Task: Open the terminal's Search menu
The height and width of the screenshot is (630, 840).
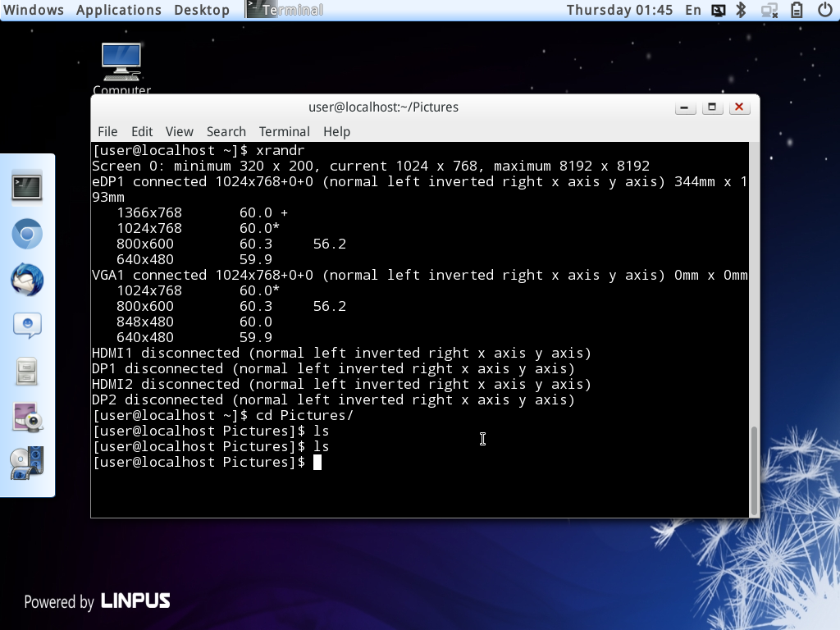Action: click(x=226, y=131)
